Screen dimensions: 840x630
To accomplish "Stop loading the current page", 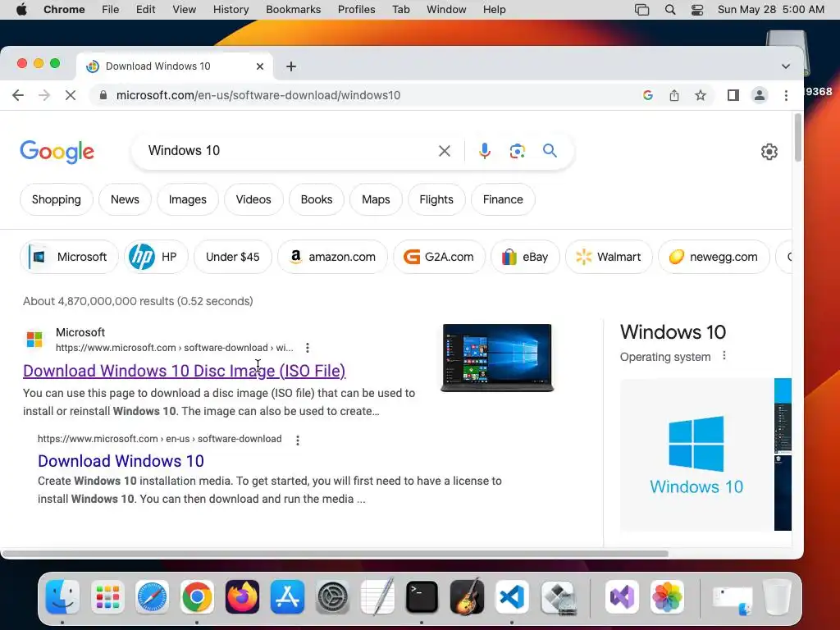I will pos(71,95).
